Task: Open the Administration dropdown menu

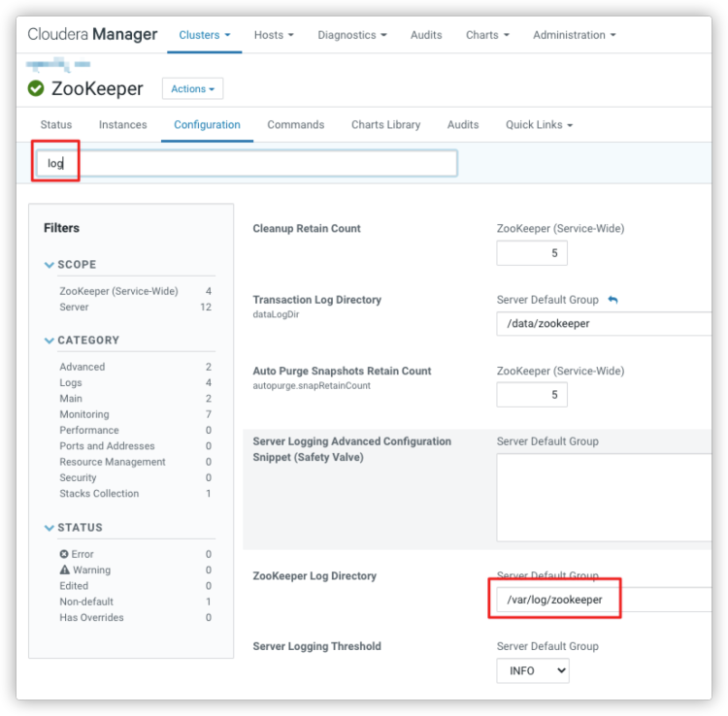Action: (x=575, y=35)
